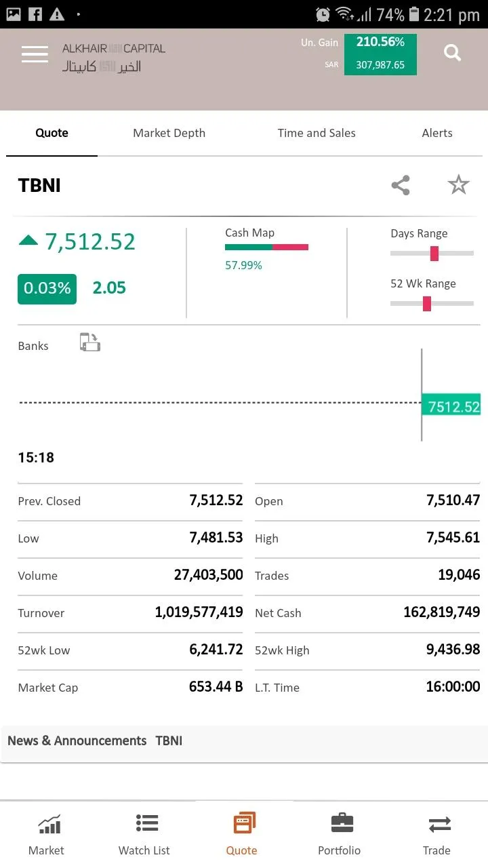
Task: Tap the Market Cap value 653.44 B
Action: point(216,687)
